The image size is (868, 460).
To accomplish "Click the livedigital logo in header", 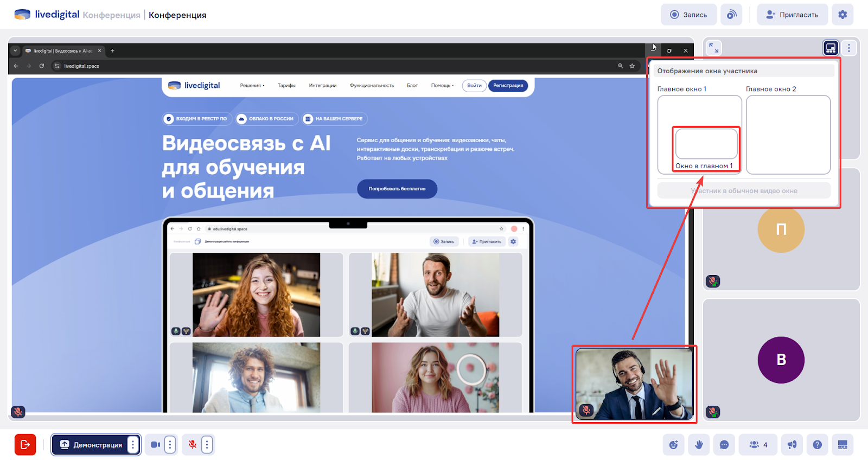I will [x=47, y=15].
